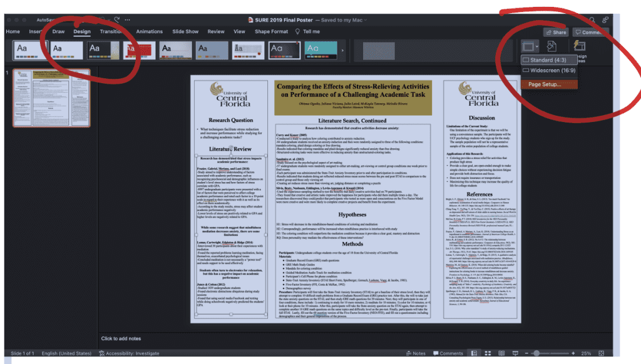Open the Slide Size dropdown
The height and width of the screenshot is (364, 641).
(x=530, y=46)
